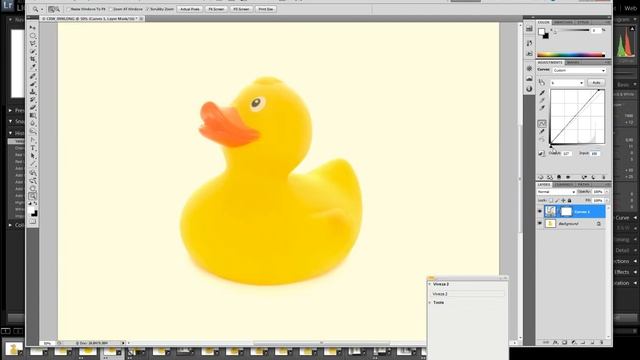This screenshot has height=360, width=640.
Task: Toggle lock all icon in Layers
Action: click(x=569, y=200)
